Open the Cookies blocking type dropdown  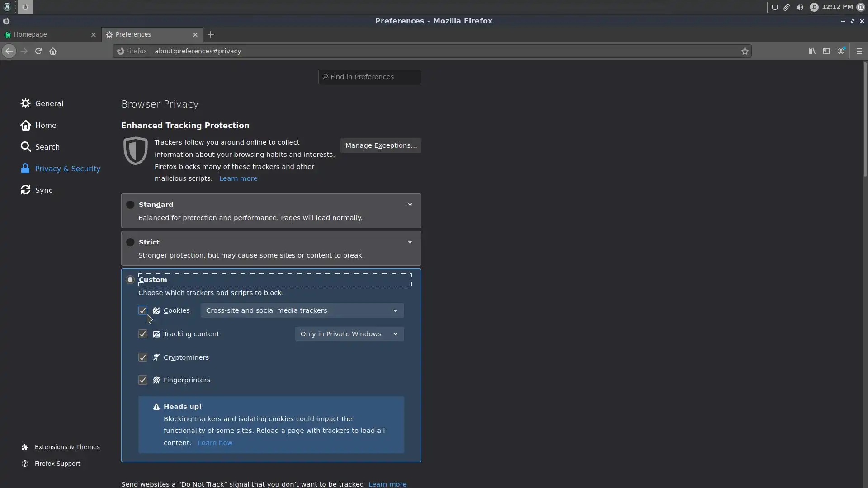tap(302, 310)
